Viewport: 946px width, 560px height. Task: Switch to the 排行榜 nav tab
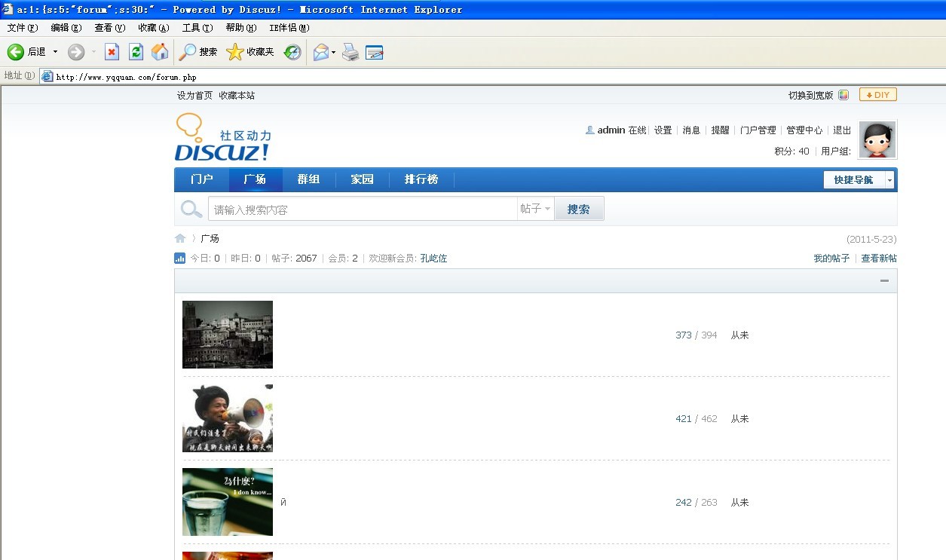421,179
